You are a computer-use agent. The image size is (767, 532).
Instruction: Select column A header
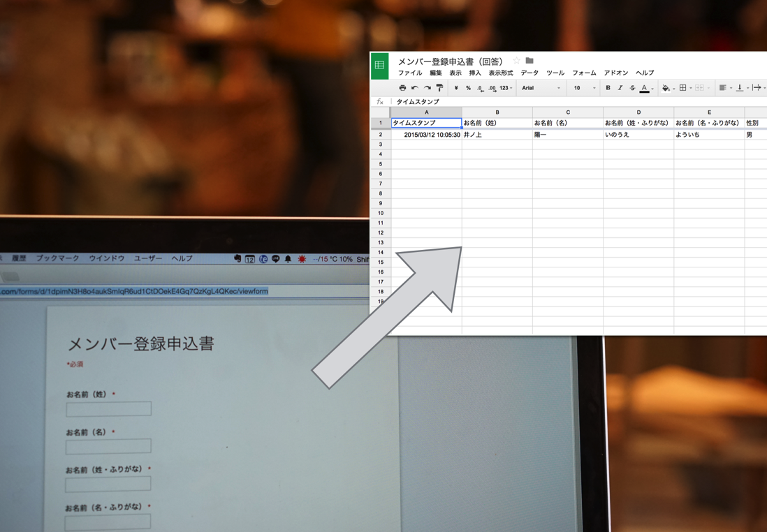427,112
